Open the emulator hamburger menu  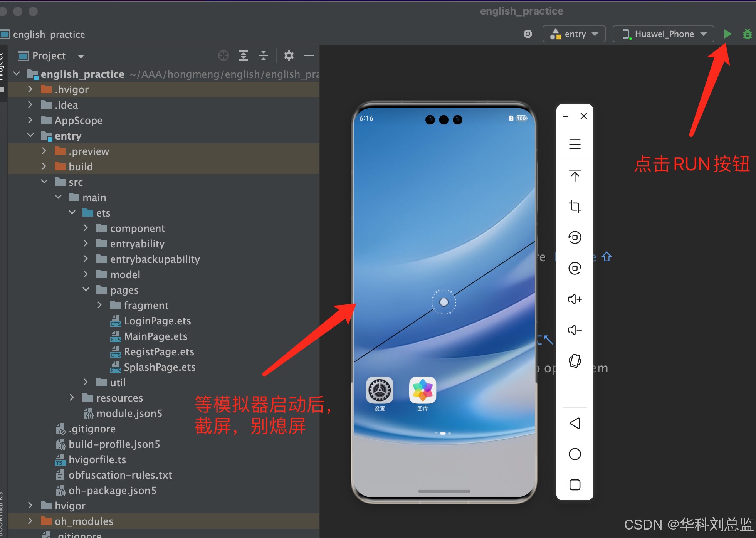coord(575,144)
